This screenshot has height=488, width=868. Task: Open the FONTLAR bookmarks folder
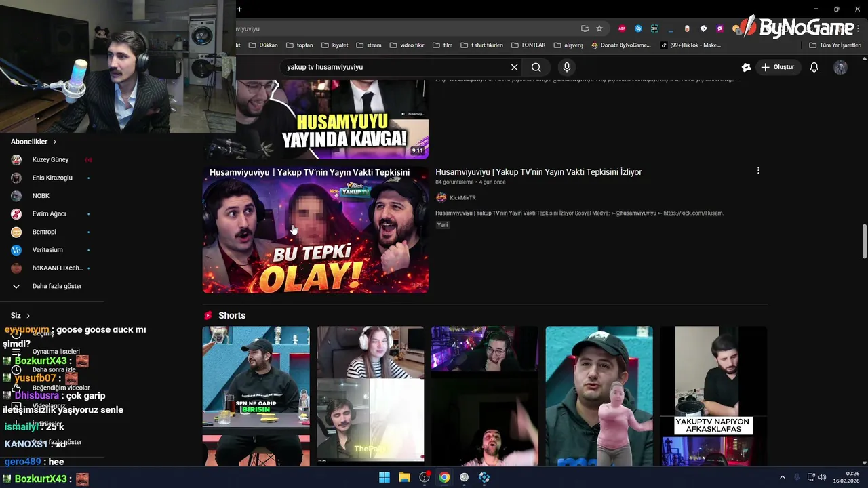pyautogui.click(x=528, y=45)
